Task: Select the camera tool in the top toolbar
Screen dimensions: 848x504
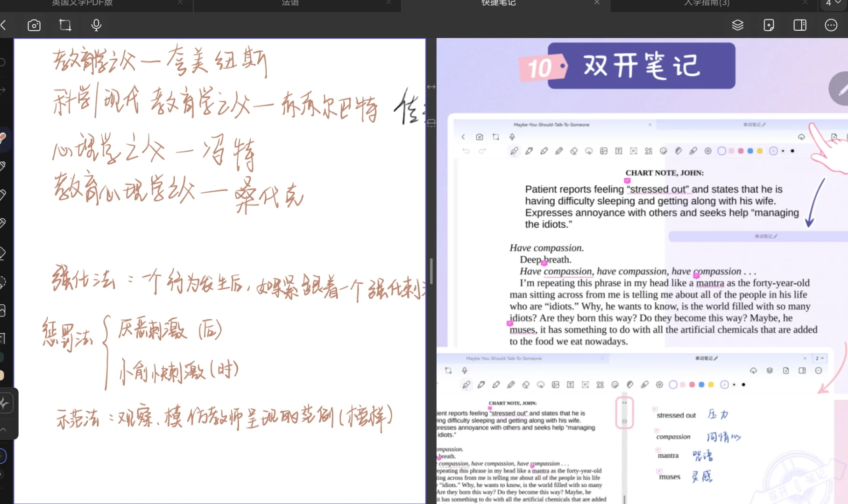Action: tap(34, 25)
